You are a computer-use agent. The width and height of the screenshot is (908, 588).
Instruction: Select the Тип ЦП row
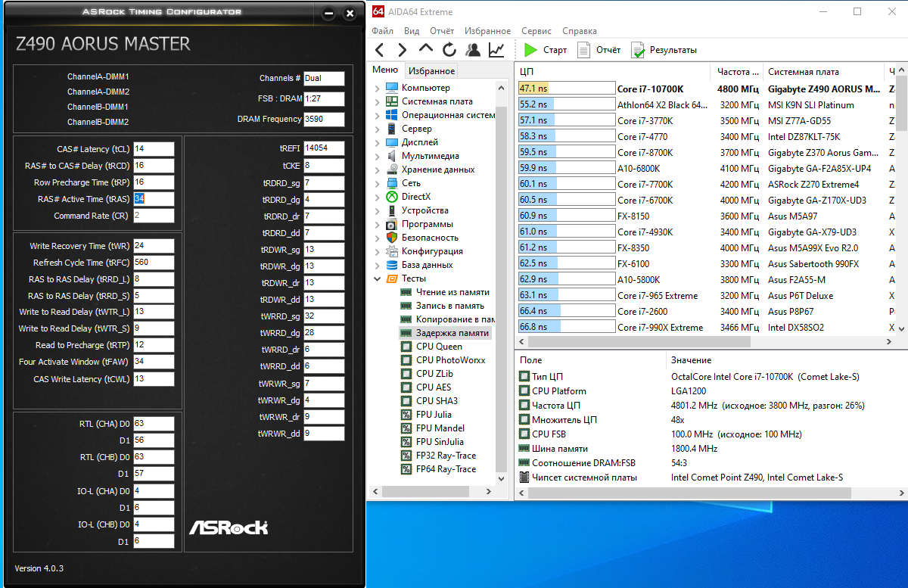pyautogui.click(x=711, y=377)
